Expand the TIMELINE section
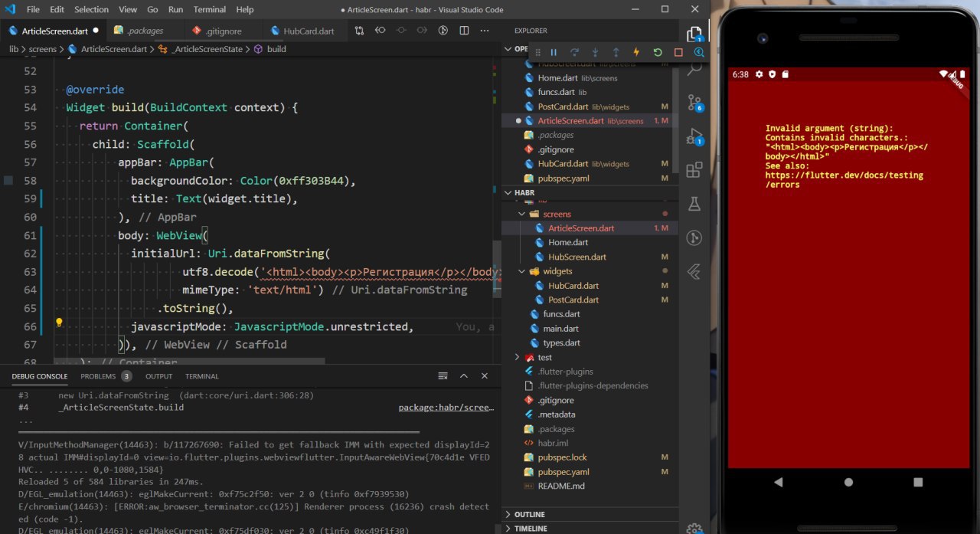Screen dimensions: 980x534 590,528
